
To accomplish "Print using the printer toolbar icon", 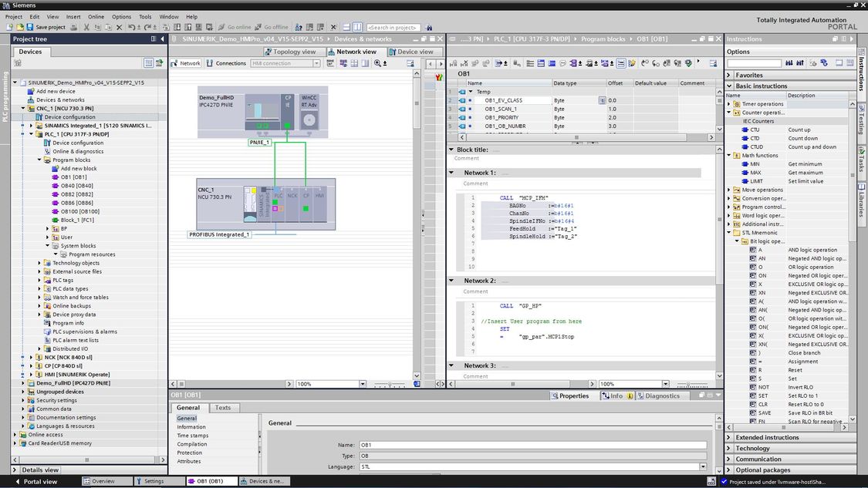I will pyautogui.click(x=73, y=27).
